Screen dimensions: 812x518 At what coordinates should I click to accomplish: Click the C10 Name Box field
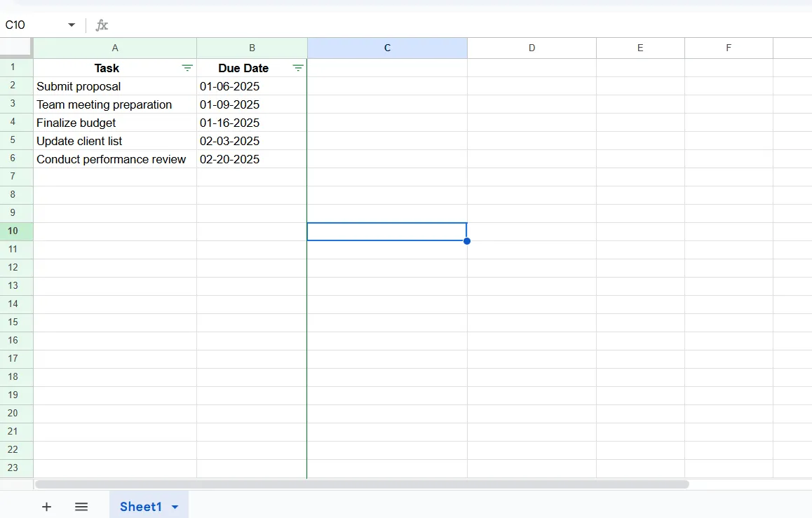(34, 25)
